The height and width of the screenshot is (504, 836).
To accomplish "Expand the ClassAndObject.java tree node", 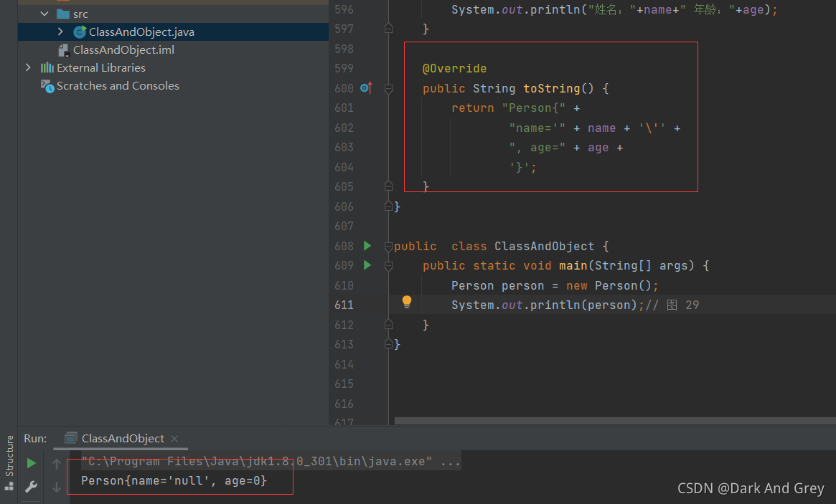I will click(60, 32).
